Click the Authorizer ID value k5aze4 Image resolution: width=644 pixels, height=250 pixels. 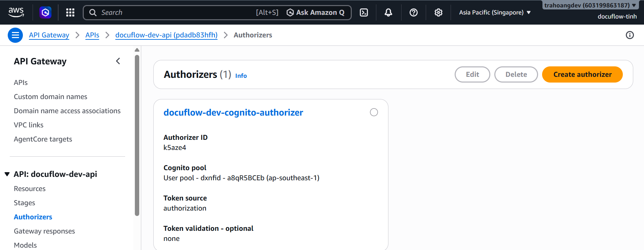click(x=175, y=148)
